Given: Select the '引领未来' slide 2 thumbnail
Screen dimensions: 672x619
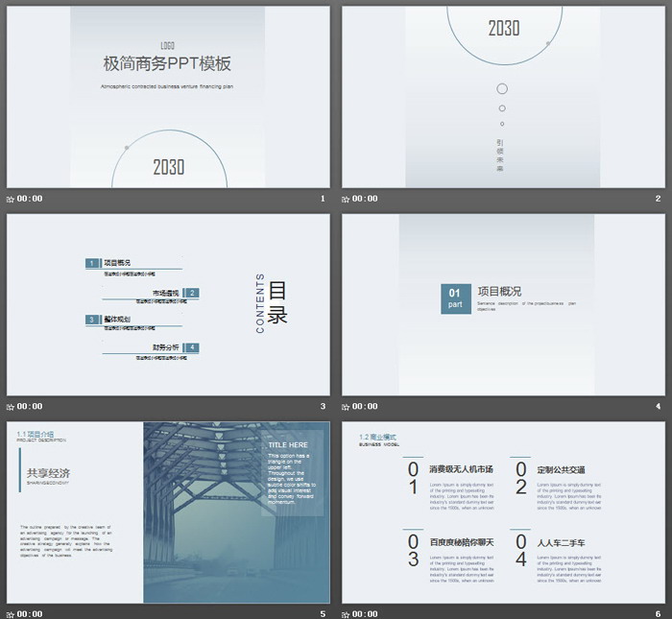Looking at the screenshot, I should coord(503,97).
